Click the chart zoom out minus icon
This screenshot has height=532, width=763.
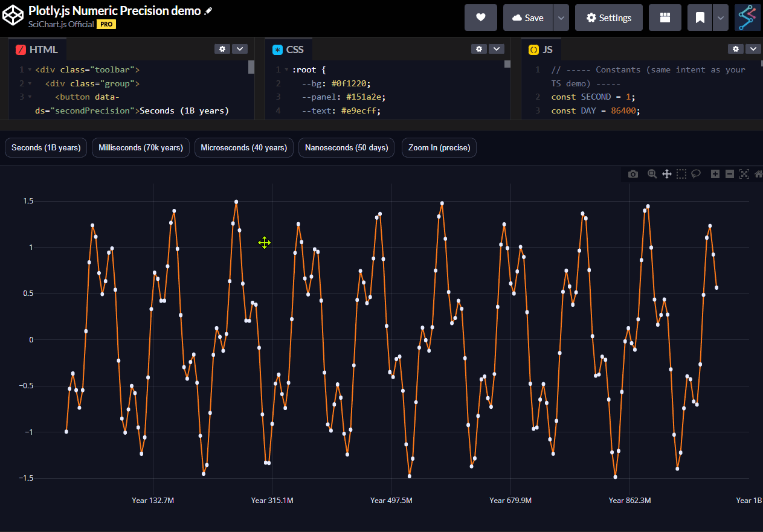730,174
